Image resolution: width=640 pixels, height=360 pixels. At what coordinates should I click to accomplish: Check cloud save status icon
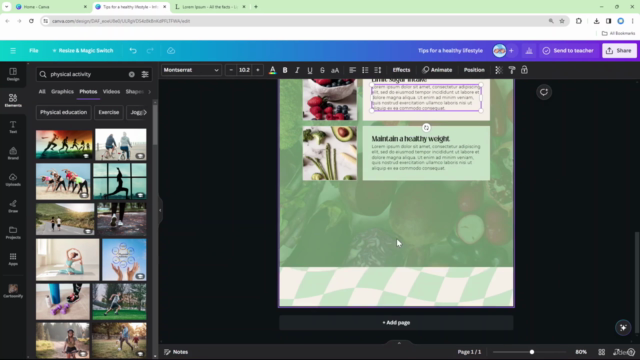(x=171, y=51)
